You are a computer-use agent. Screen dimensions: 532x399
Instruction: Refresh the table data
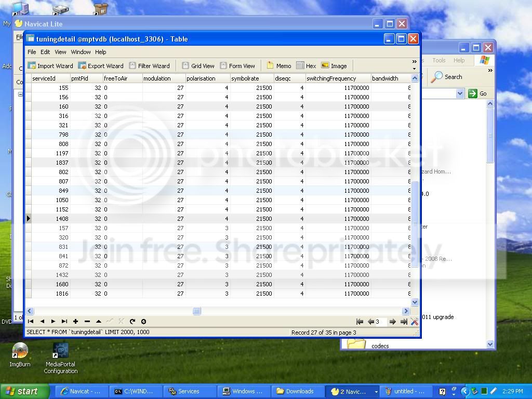pyautogui.click(x=132, y=321)
